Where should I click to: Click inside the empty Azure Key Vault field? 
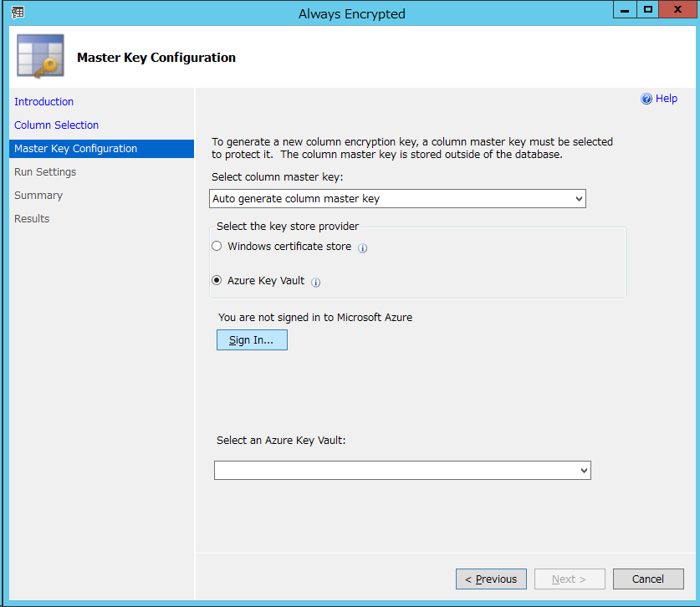[x=376, y=470]
